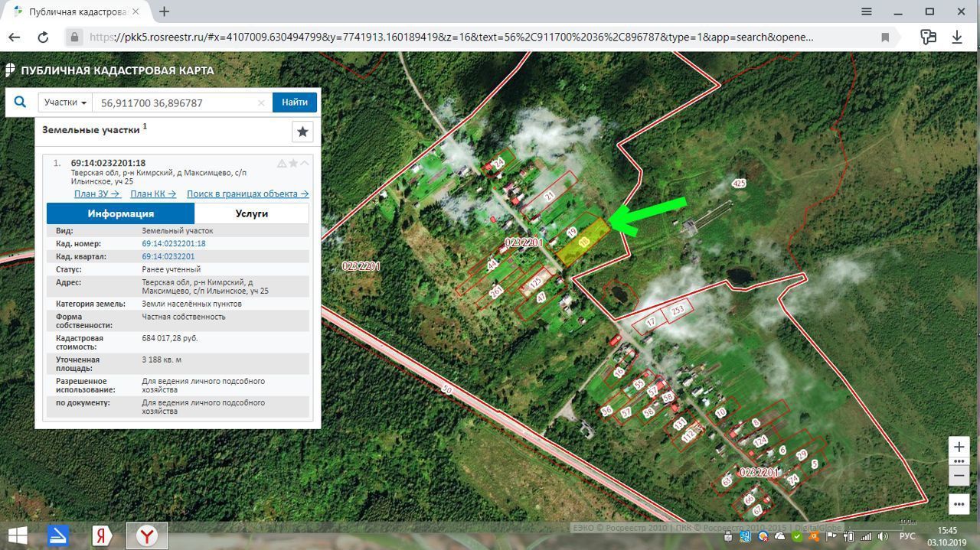Click the Частная собственность value
980x550 pixels.
[x=184, y=317]
